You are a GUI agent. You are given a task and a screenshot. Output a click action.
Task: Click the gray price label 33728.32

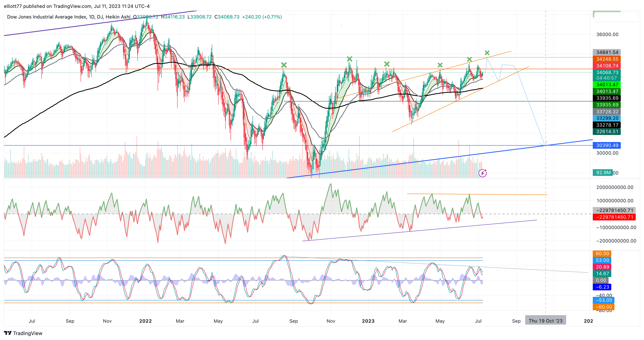coord(607,111)
